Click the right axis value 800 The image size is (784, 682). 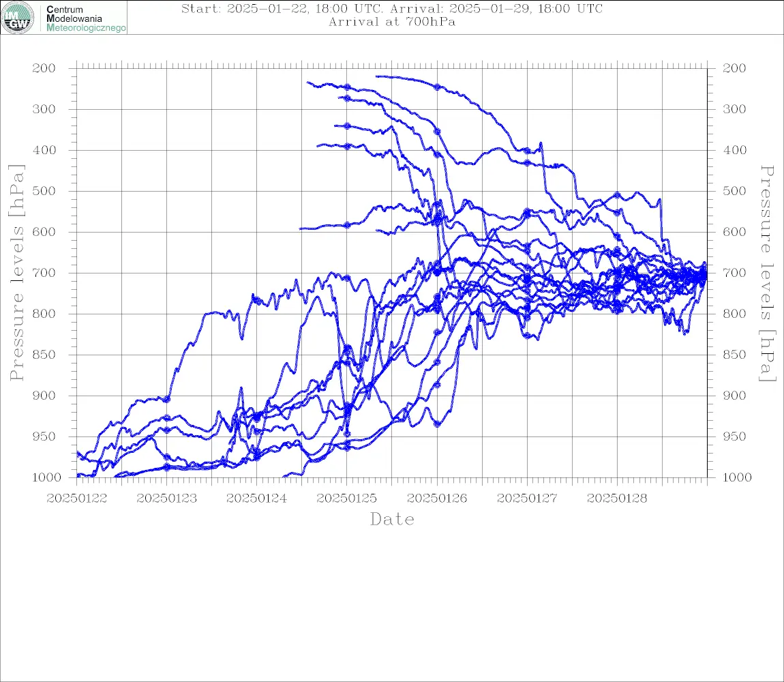[x=734, y=314]
